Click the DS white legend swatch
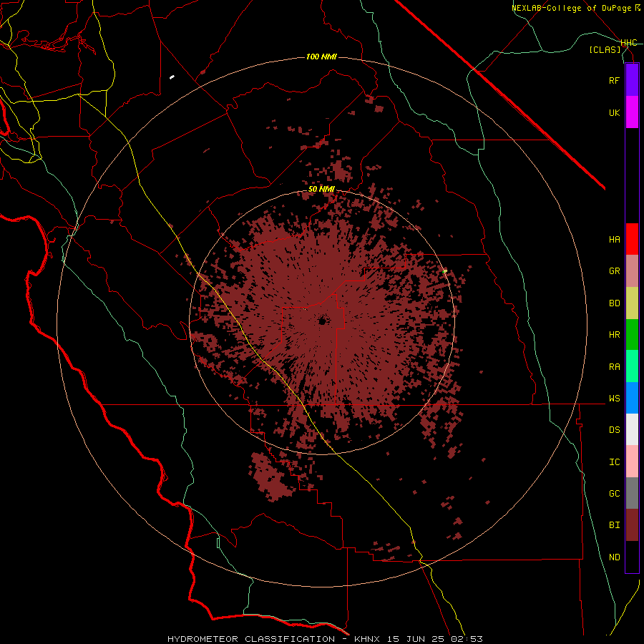Screen dimensions: 644x644 (632, 429)
